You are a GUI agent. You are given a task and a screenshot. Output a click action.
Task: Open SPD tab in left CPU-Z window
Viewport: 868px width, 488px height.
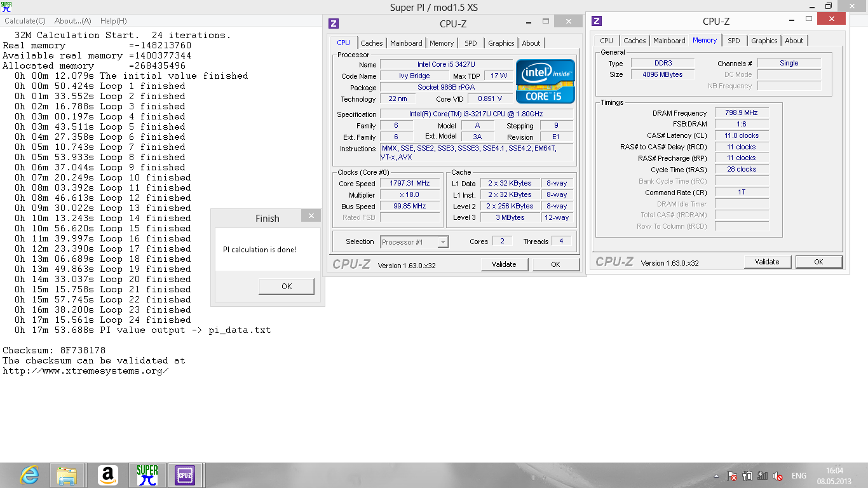(x=470, y=43)
